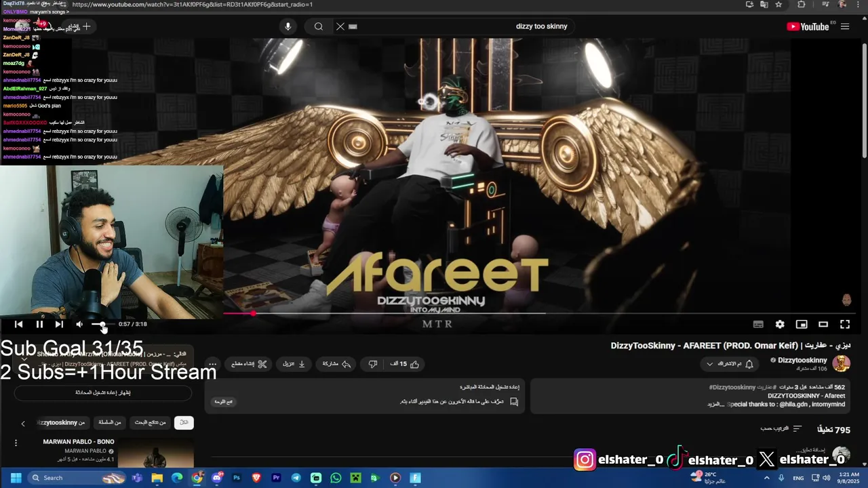Pause the video with the player pause button

39,324
